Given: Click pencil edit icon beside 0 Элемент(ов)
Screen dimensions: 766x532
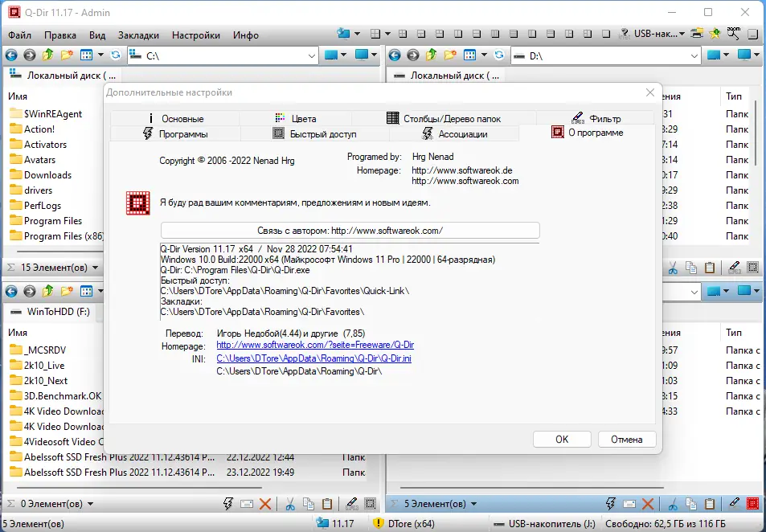Looking at the screenshot, I should [x=352, y=504].
